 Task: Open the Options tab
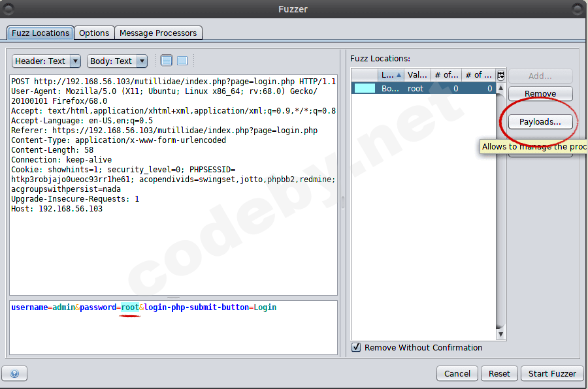click(x=94, y=33)
